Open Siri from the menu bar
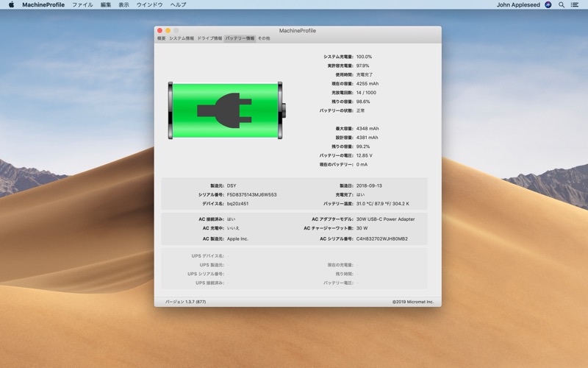 click(548, 4)
